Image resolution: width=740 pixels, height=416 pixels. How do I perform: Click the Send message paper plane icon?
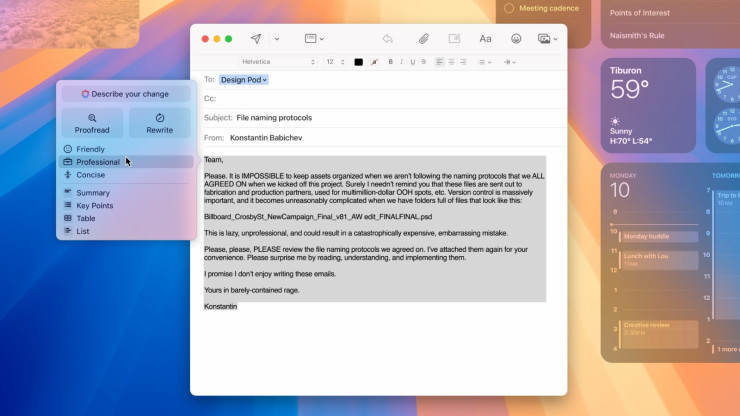pos(255,39)
